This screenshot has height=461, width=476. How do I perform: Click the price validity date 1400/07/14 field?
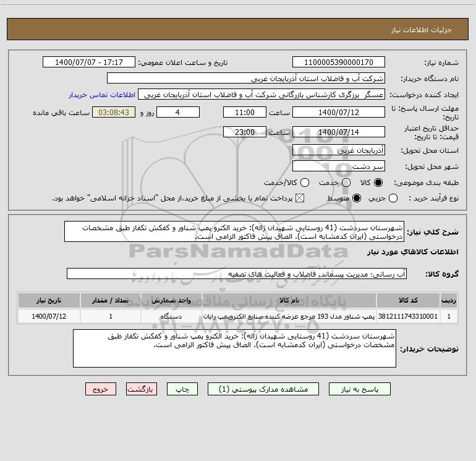(x=339, y=132)
